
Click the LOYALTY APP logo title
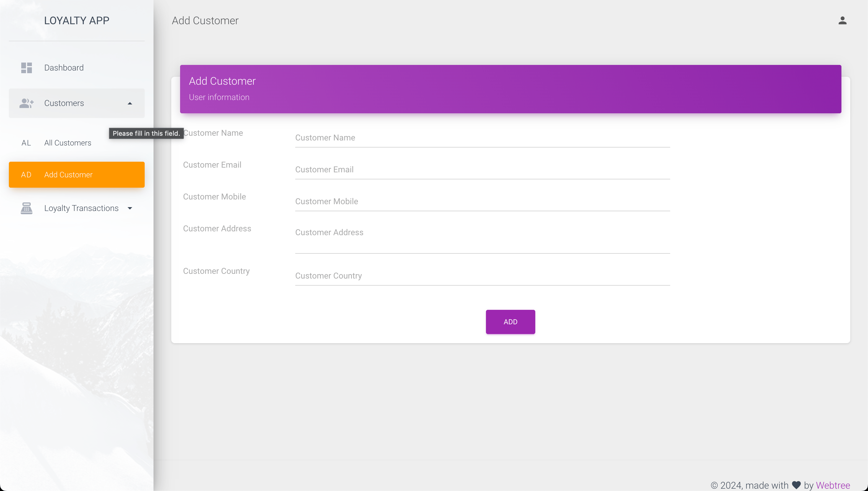click(x=76, y=21)
